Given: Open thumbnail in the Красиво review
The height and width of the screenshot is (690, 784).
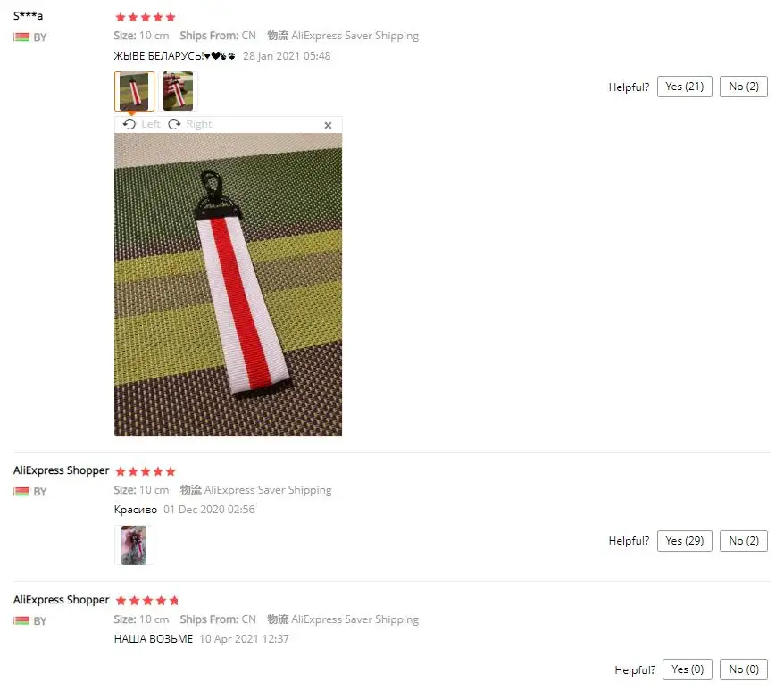Looking at the screenshot, I should pos(134,545).
